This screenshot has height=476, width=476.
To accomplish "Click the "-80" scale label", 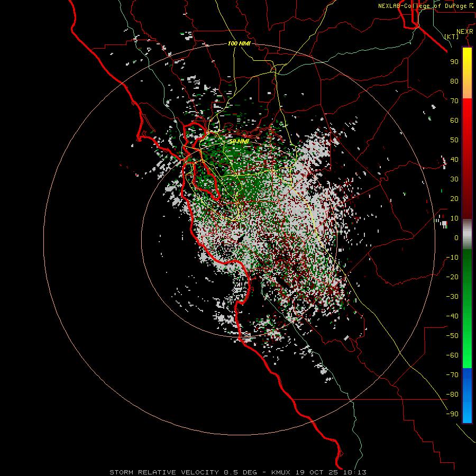I will pyautogui.click(x=452, y=395).
